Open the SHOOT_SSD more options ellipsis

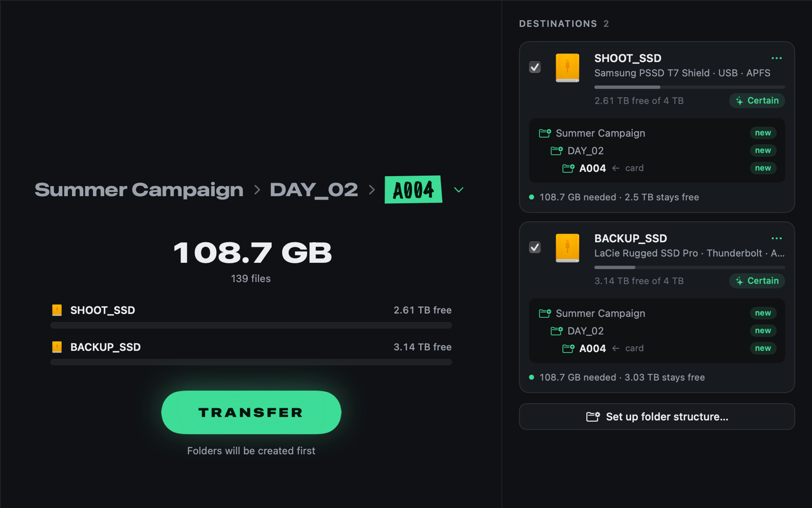pos(776,58)
